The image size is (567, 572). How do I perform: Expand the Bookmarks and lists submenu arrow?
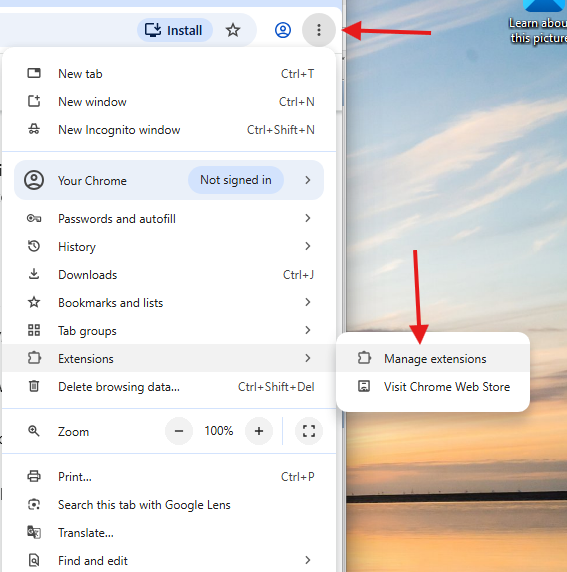tap(308, 302)
